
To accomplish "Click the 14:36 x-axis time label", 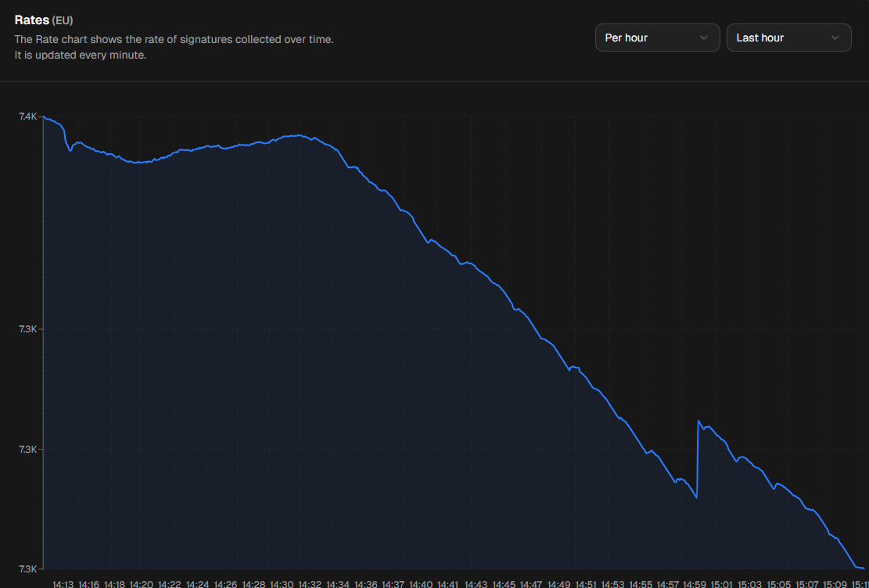I will [366, 584].
